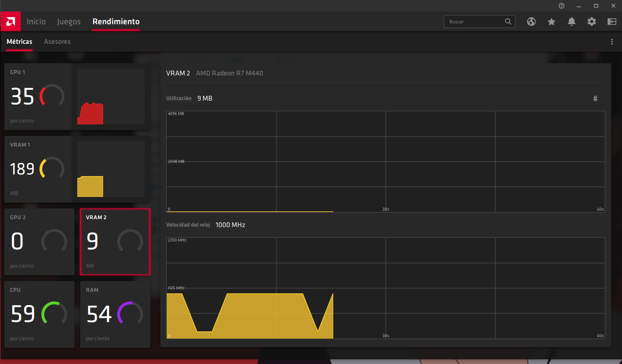This screenshot has width=622, height=364.
Task: Select the RAM metric card
Action: point(115,314)
